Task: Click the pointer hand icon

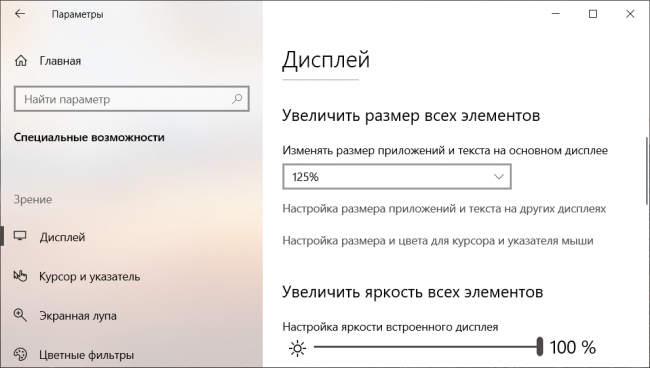Action: [20, 276]
